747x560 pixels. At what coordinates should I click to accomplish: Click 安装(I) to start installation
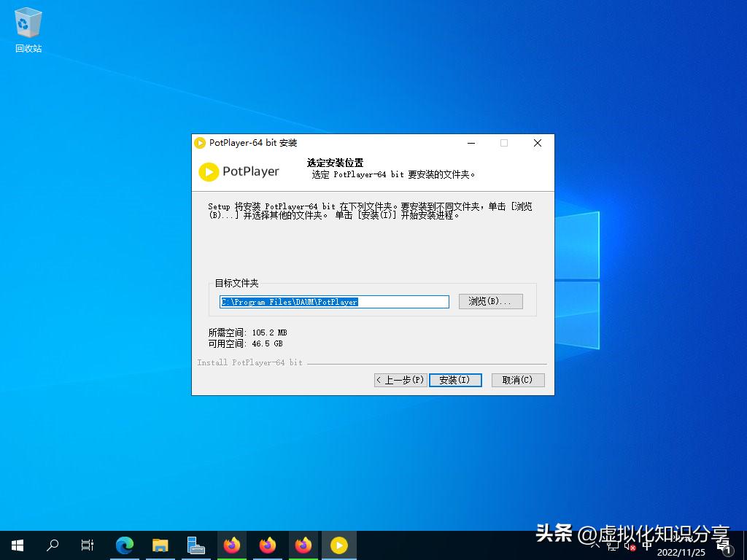(x=455, y=379)
